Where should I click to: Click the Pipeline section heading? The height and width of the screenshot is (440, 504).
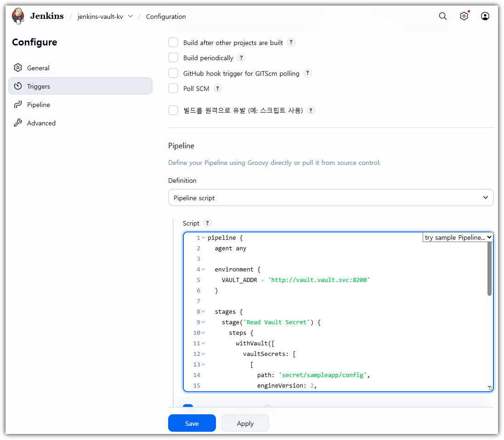181,146
